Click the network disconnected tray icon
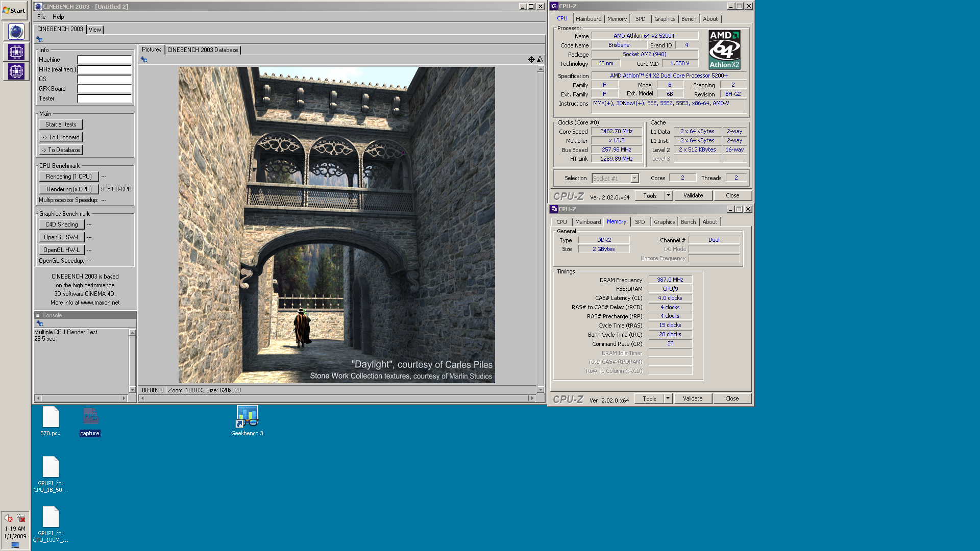Viewport: 980px width, 551px height. coord(21,518)
